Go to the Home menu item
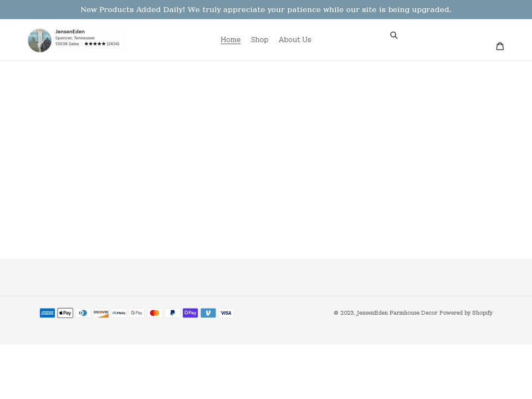Viewport: 532px width, 399px height. click(231, 40)
